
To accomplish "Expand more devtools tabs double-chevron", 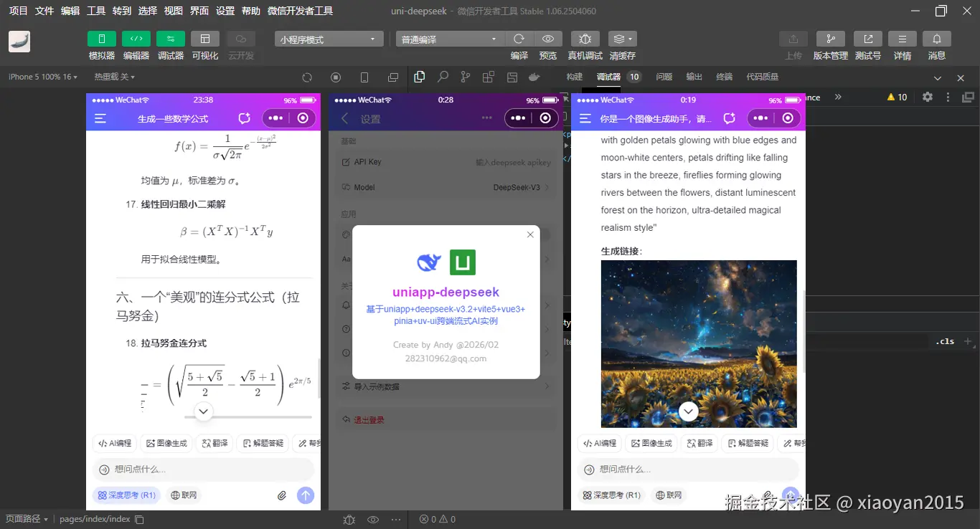I will 838,97.
